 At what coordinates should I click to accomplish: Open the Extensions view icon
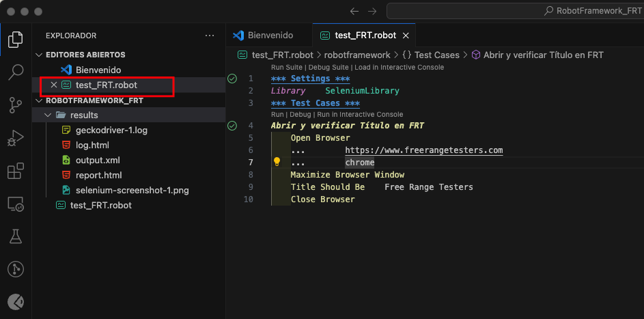coord(15,171)
